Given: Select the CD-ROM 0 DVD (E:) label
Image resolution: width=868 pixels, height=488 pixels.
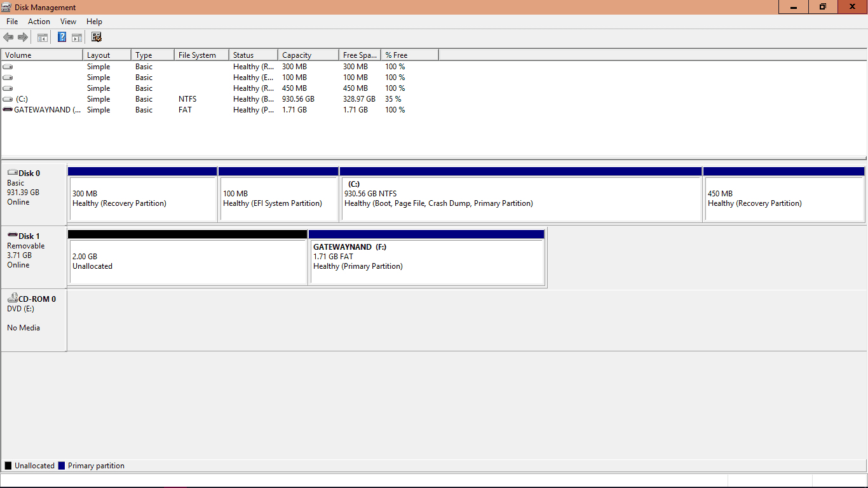Looking at the screenshot, I should point(34,320).
